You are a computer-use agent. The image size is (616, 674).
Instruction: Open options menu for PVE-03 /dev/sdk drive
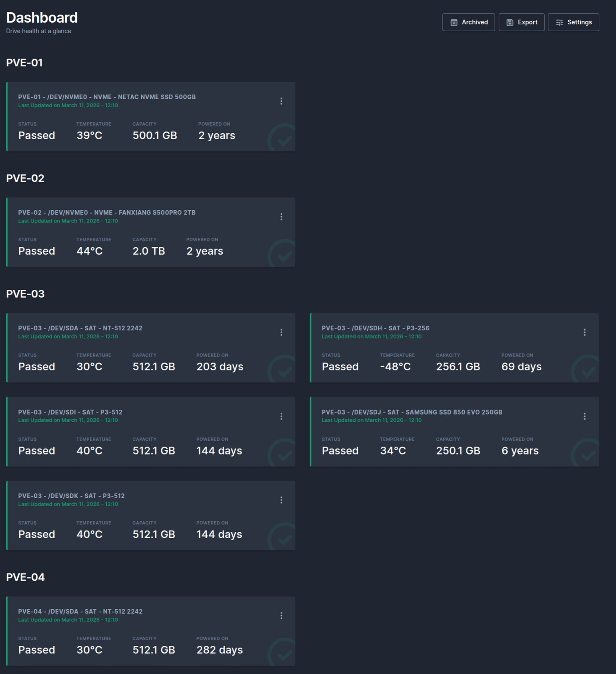pos(281,500)
